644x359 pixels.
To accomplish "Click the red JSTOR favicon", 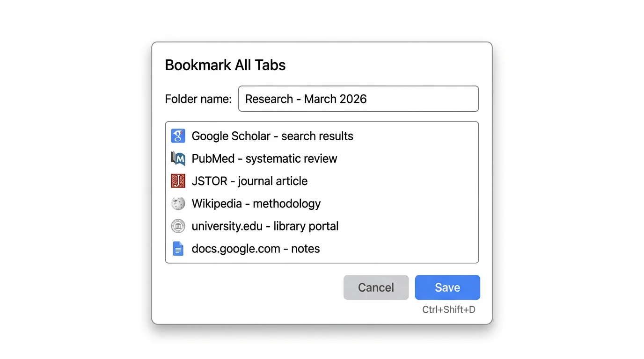I will [x=178, y=181].
